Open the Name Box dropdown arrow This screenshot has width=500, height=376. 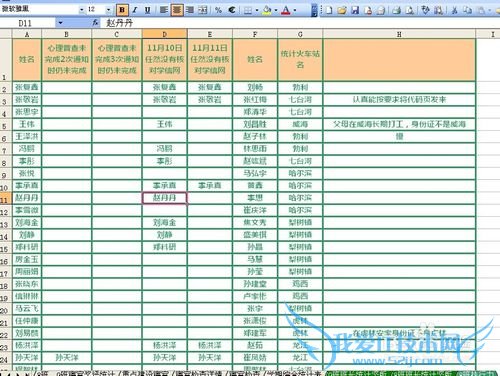point(60,23)
